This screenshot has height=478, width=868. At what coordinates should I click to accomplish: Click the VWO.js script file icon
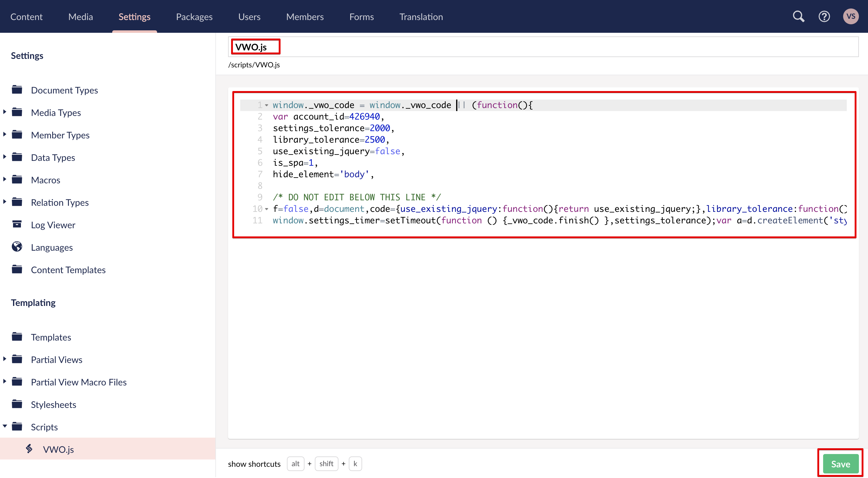(29, 449)
